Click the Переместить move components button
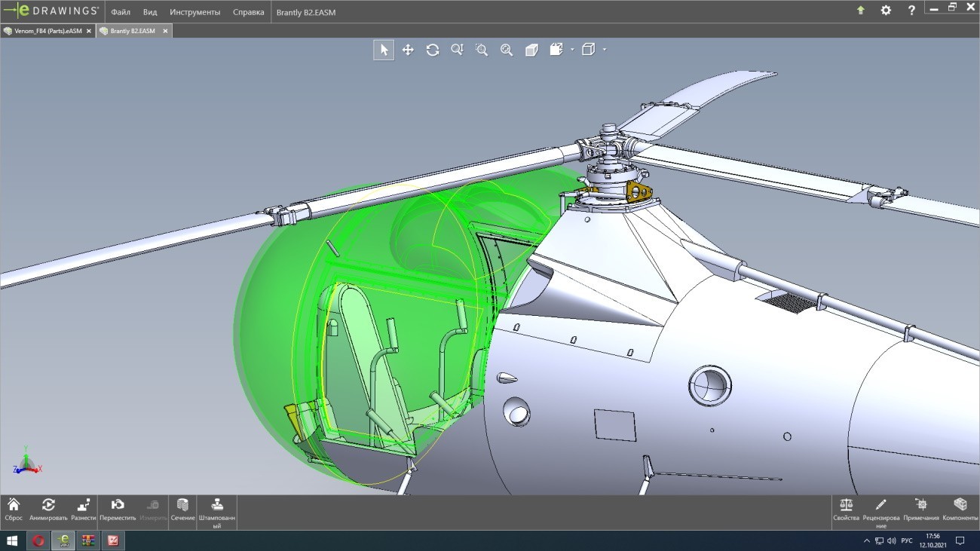This screenshot has width=980, height=551. (118, 510)
